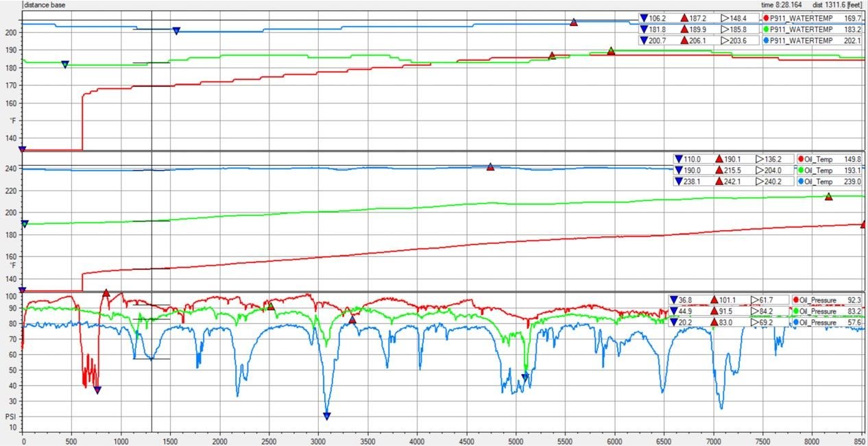The height and width of the screenshot is (446, 868).
Task: Click the maximum marker icon showing 206.1
Action: 685,40
